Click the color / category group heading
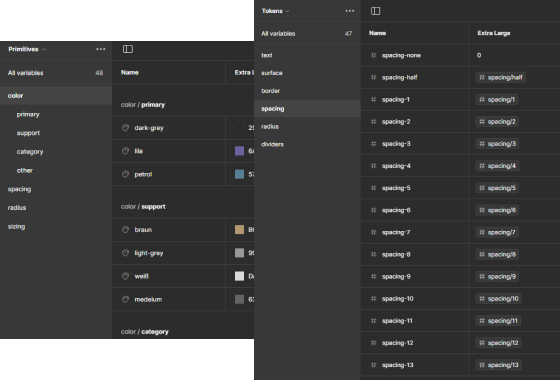 click(x=145, y=332)
